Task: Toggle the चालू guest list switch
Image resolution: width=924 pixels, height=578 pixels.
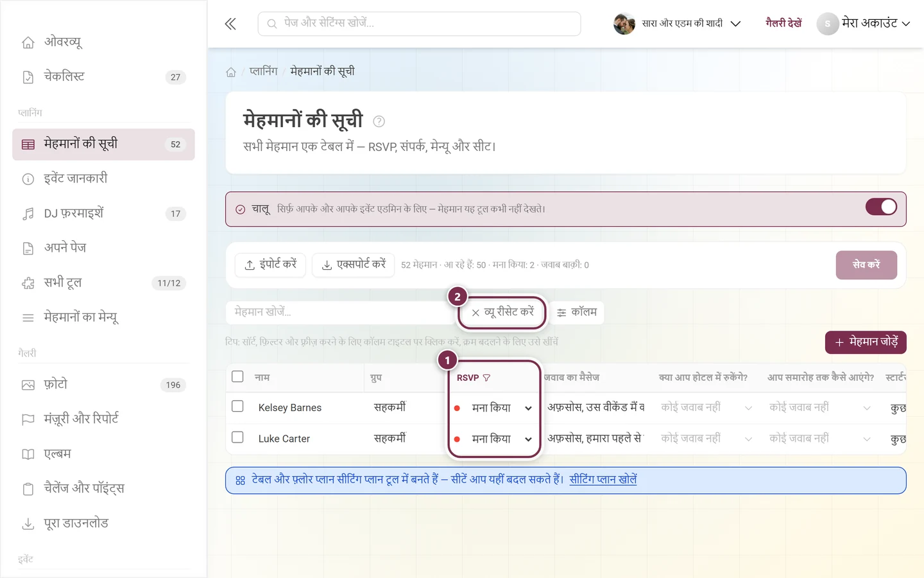Action: click(x=881, y=207)
